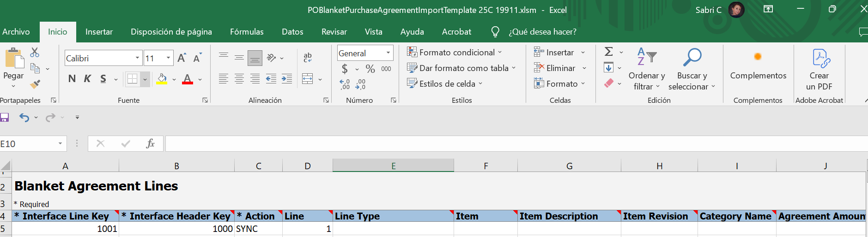Toggle Bold formatting (N)

(72, 79)
